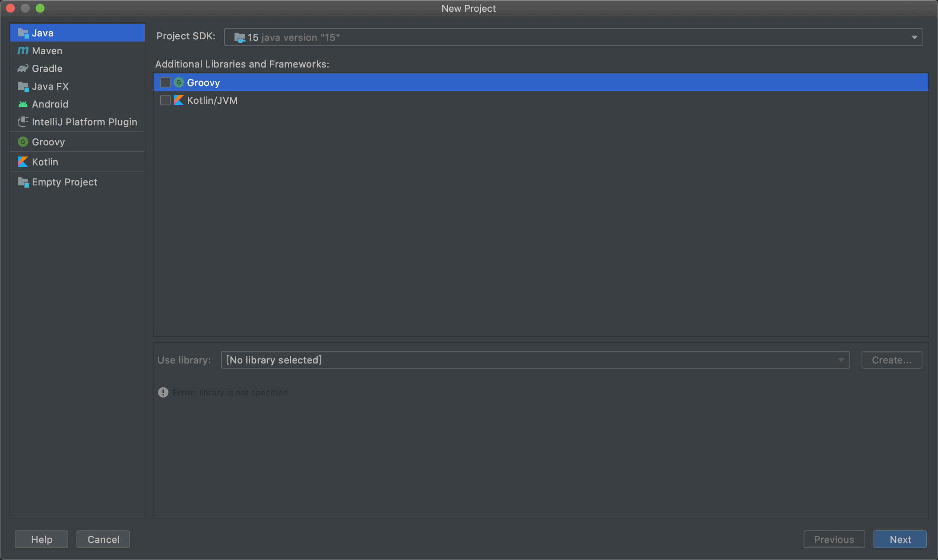Click the Android robot icon
938x560 pixels.
(x=23, y=104)
